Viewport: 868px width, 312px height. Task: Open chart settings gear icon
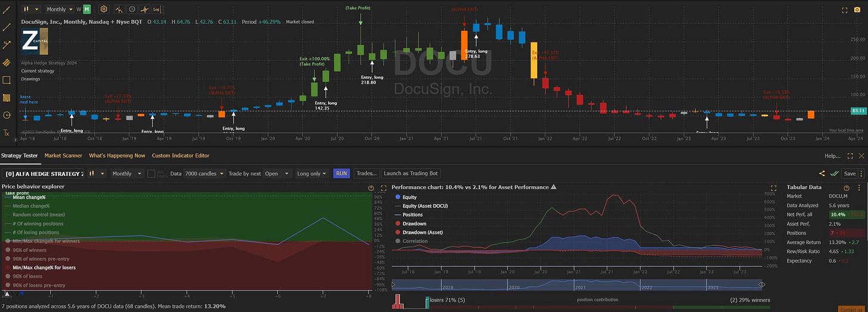(104, 10)
